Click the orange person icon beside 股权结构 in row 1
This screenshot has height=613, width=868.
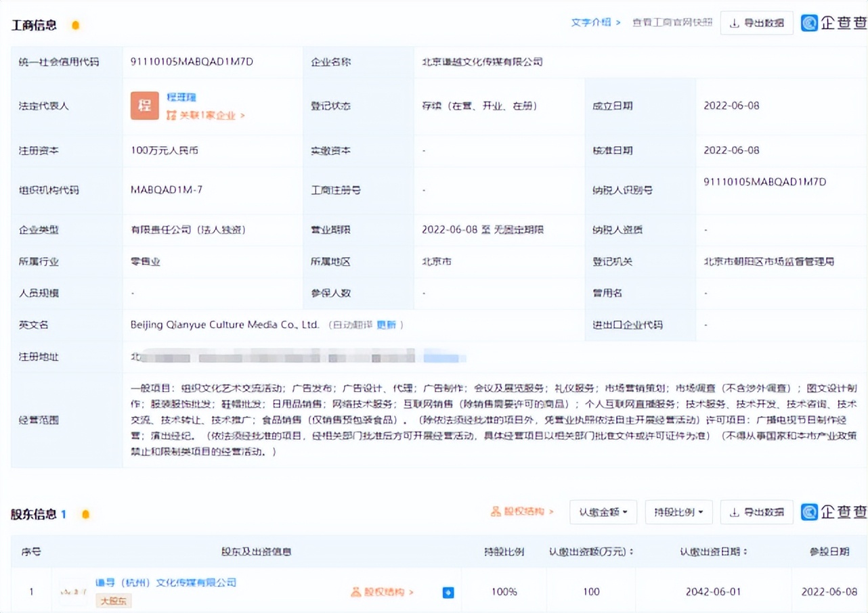pos(356,591)
